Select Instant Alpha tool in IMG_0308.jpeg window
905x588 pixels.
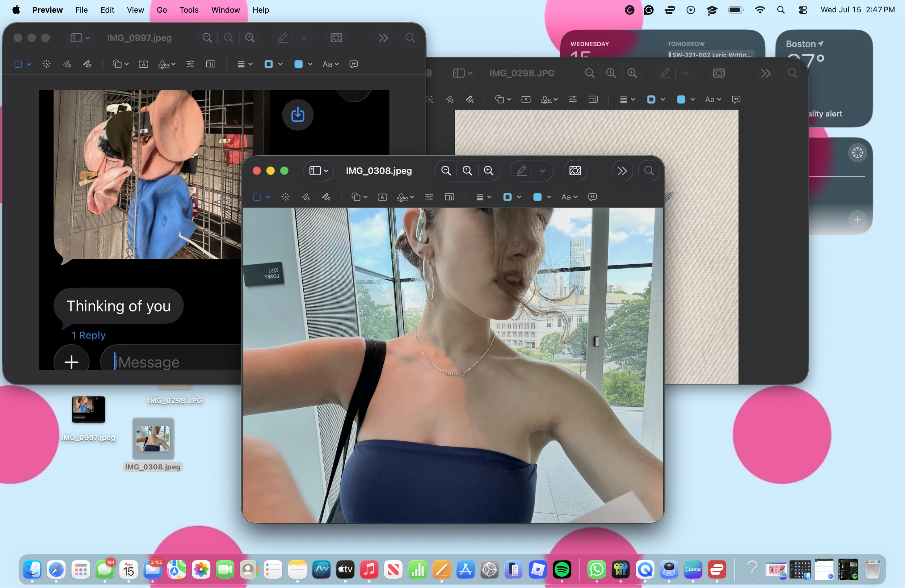point(285,197)
